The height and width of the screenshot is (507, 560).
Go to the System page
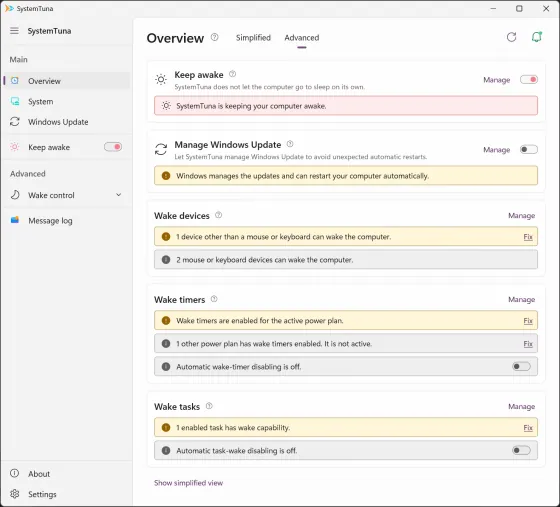tap(67, 101)
